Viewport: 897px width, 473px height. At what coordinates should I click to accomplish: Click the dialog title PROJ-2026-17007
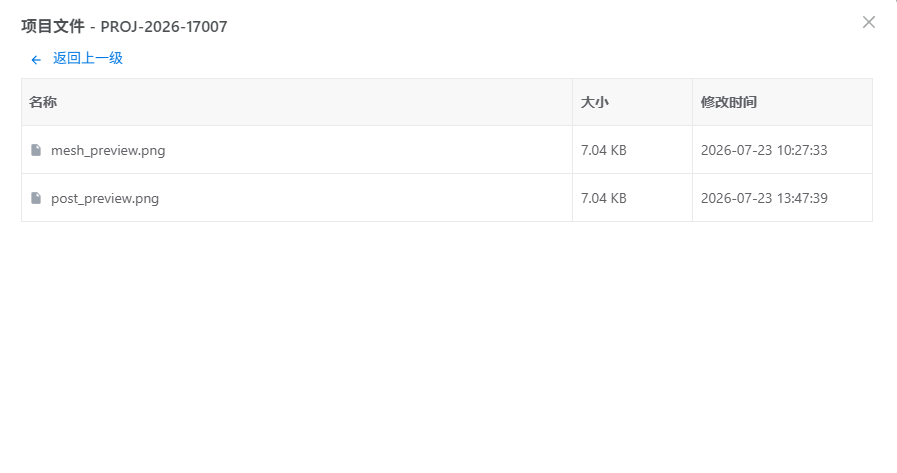pyautogui.click(x=164, y=26)
